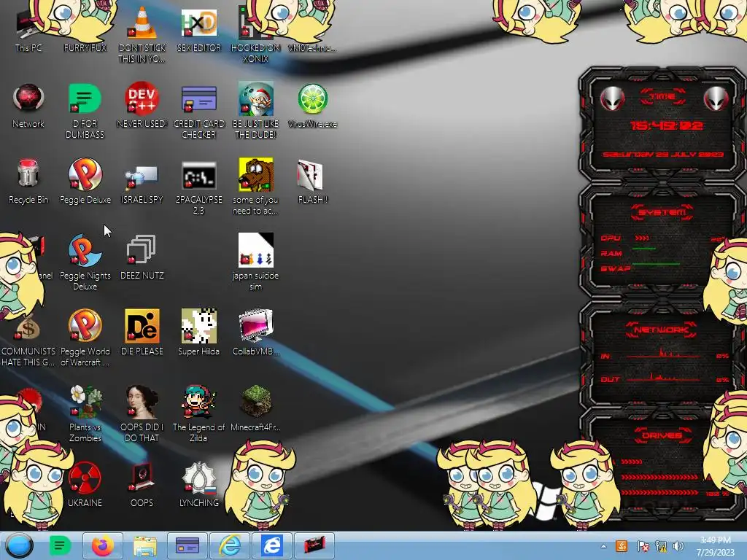The height and width of the screenshot is (560, 747).
Task: Open the taskbar clock showing 3:49 PM
Action: (x=716, y=546)
